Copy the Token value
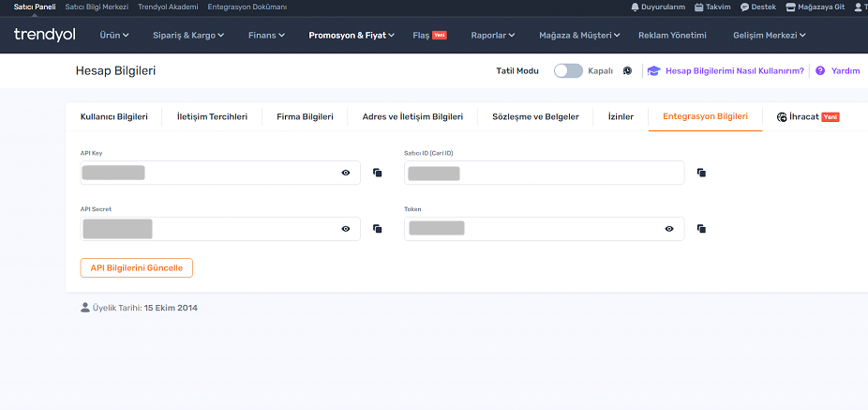The image size is (868, 410). (701, 229)
